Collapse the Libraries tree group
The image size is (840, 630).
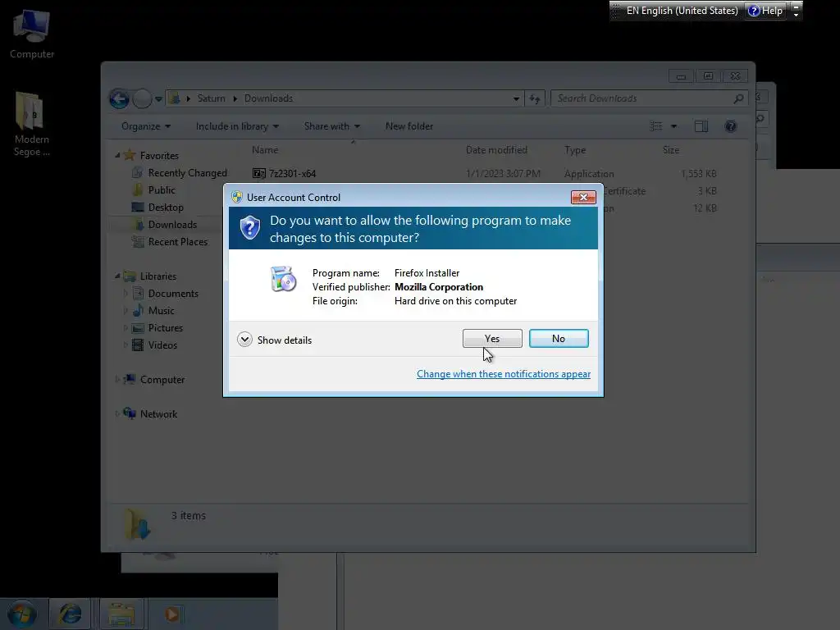point(117,276)
